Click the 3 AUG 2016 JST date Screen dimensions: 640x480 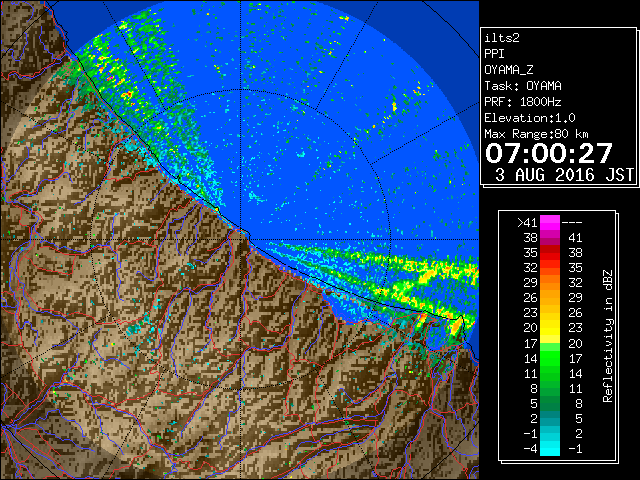564,175
